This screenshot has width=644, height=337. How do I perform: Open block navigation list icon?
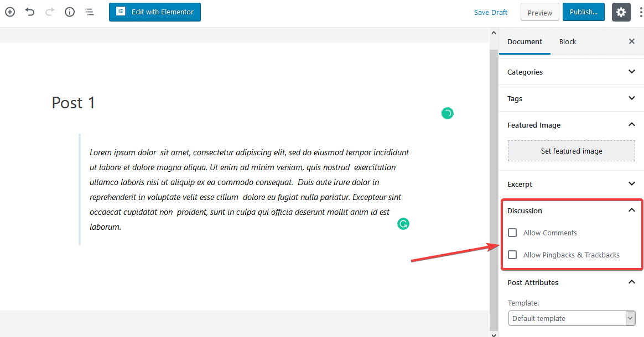tap(90, 12)
